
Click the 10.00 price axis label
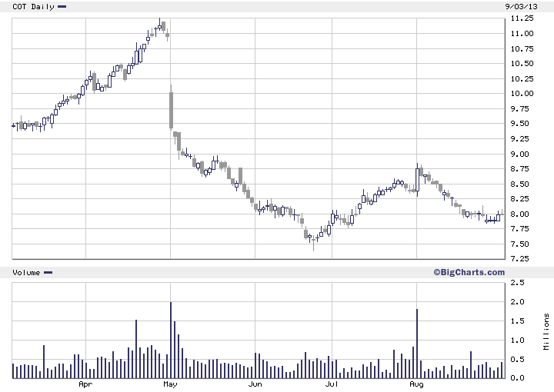[x=522, y=94]
